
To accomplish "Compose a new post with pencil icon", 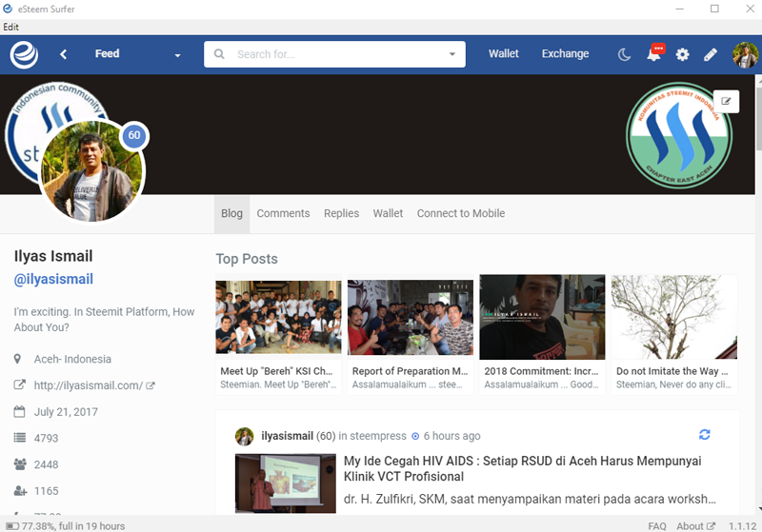I will (711, 54).
